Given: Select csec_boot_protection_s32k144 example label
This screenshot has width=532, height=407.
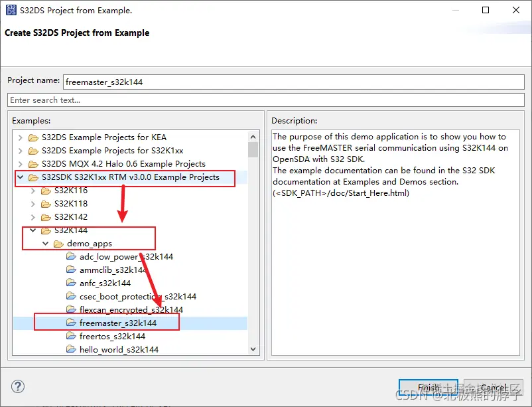Looking at the screenshot, I should [x=138, y=296].
